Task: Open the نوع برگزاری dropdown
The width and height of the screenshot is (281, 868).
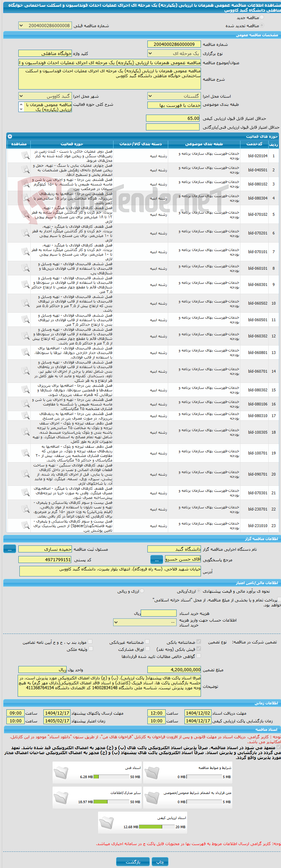Action: pyautogui.click(x=174, y=54)
